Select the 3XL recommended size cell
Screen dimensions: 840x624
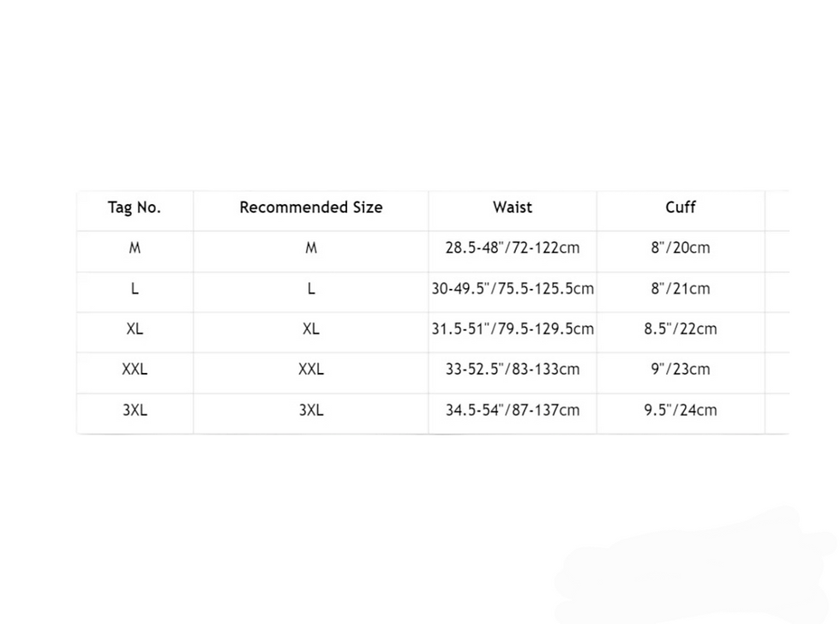pyautogui.click(x=311, y=411)
